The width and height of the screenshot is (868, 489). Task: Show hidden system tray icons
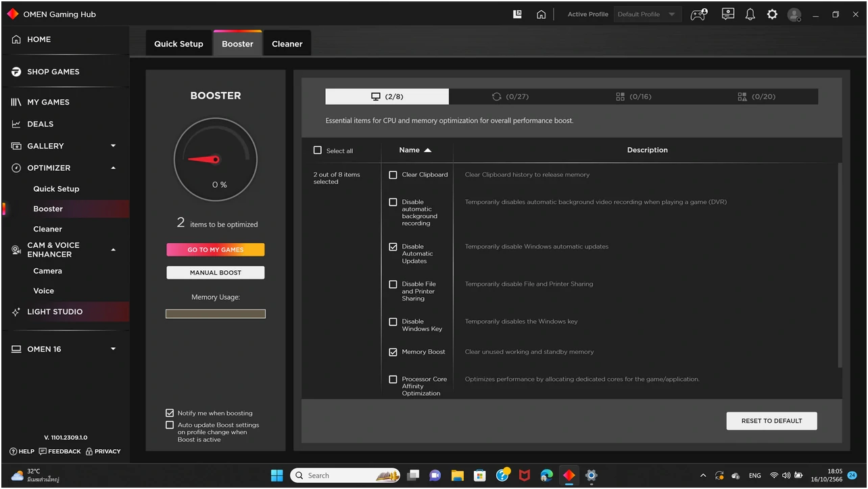(x=703, y=475)
